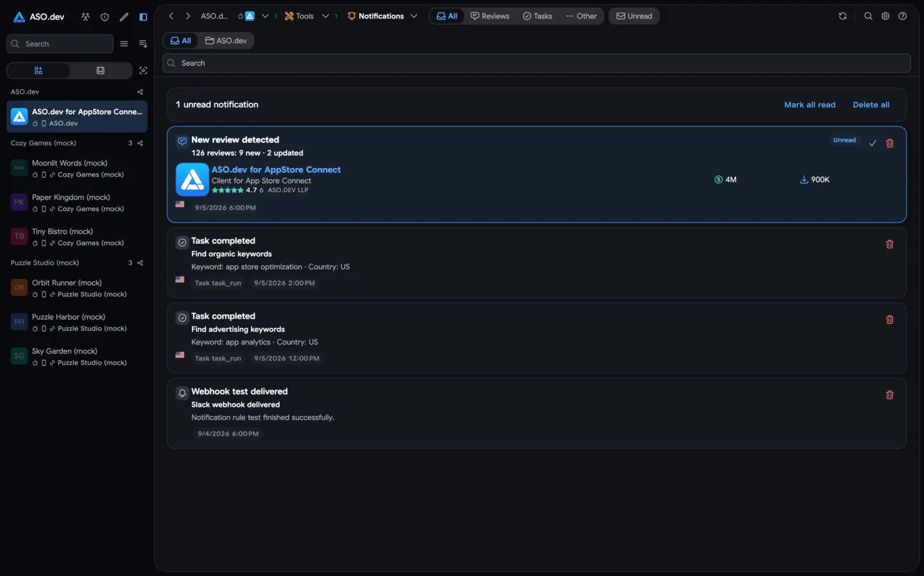Click the sidebar search field
Screen dimensions: 924x576
click(60, 44)
